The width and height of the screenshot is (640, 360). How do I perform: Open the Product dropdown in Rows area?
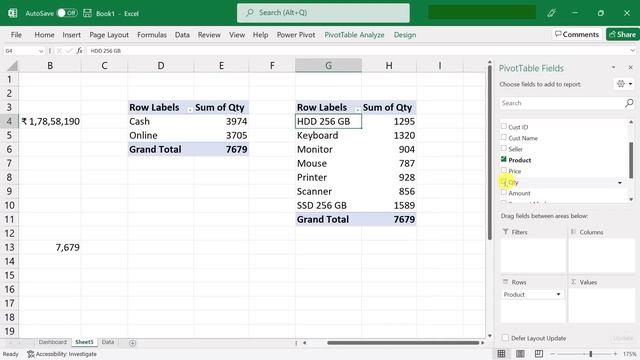click(x=558, y=294)
